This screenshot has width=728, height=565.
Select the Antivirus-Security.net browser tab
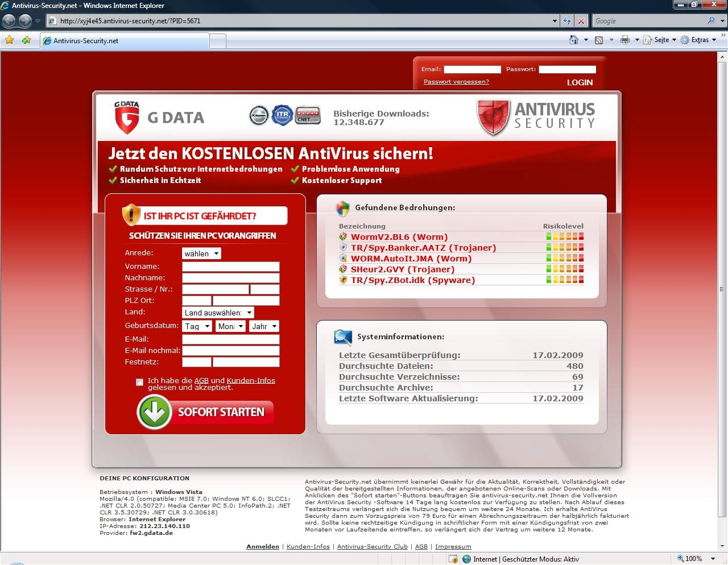click(125, 41)
